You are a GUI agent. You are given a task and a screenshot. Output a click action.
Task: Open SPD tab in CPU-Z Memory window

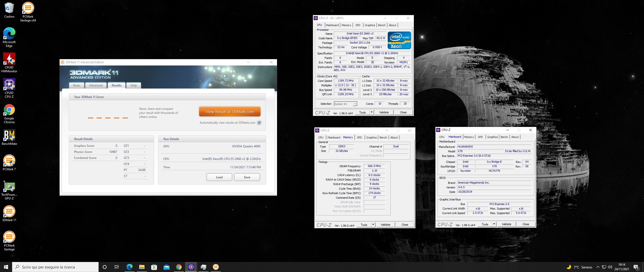tap(359, 138)
